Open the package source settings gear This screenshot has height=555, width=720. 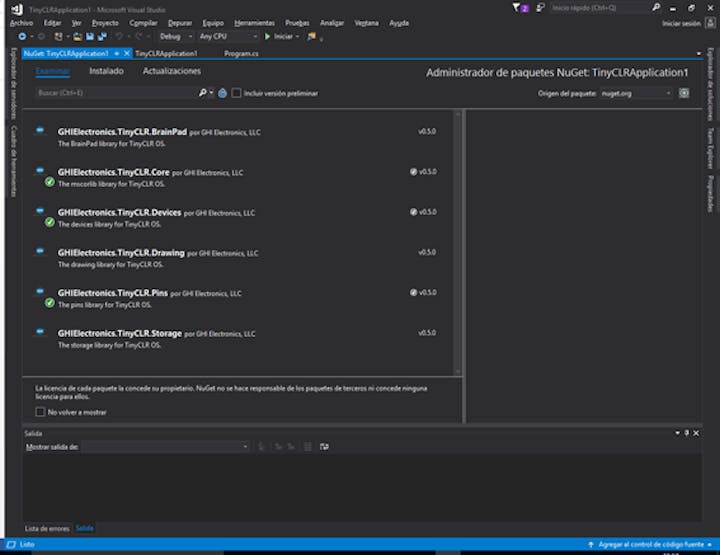coord(684,93)
